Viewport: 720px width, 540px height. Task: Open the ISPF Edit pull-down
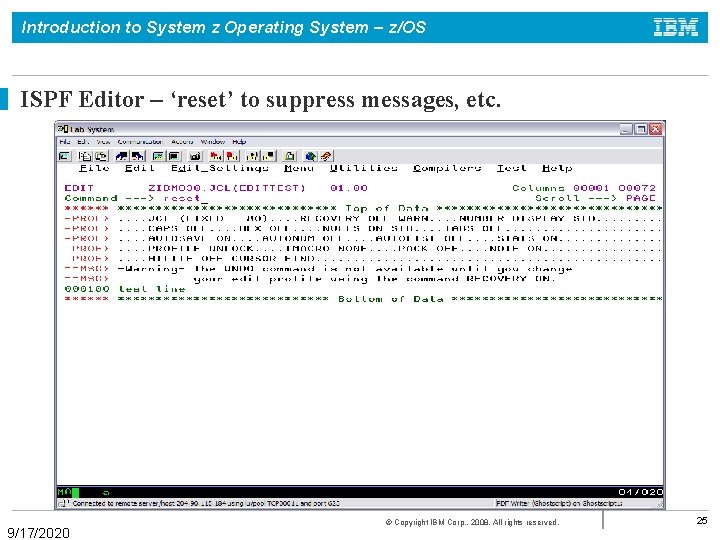(x=140, y=168)
